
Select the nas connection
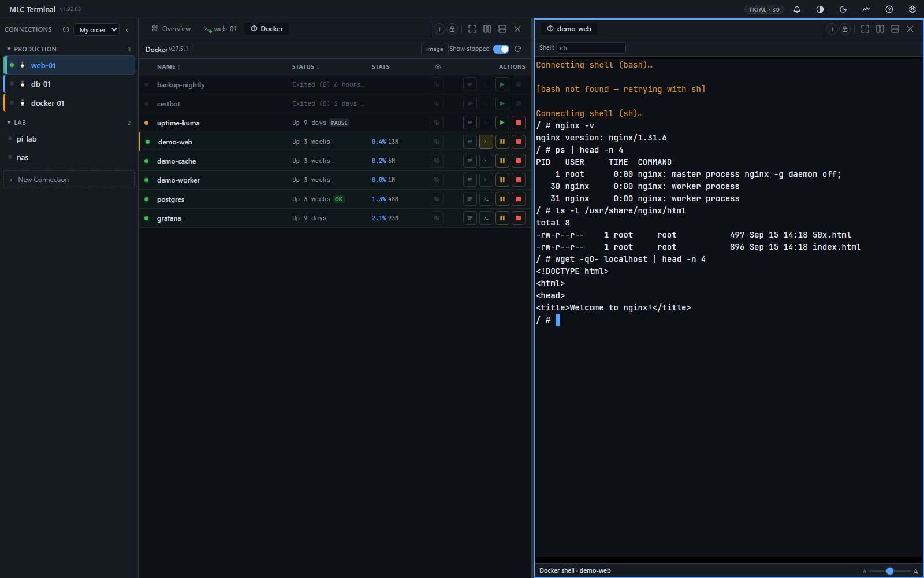coord(69,157)
